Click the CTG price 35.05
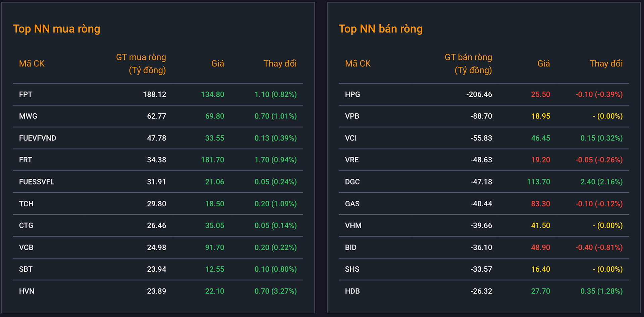 point(215,226)
